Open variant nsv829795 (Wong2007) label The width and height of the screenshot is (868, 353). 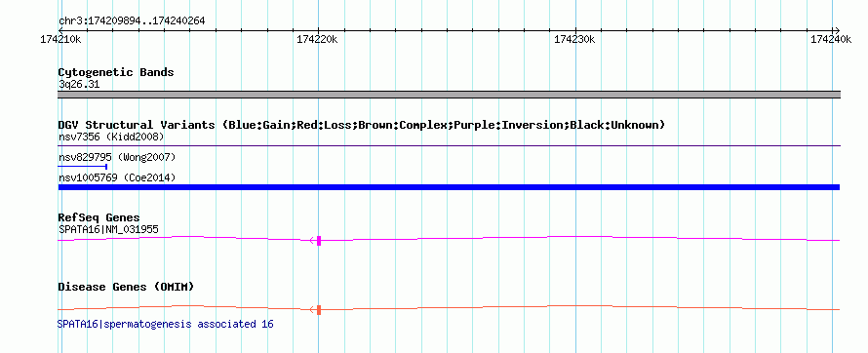(x=117, y=157)
